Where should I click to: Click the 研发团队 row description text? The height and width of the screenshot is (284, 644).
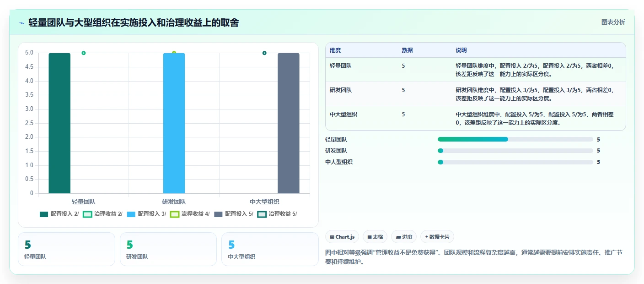click(x=535, y=94)
